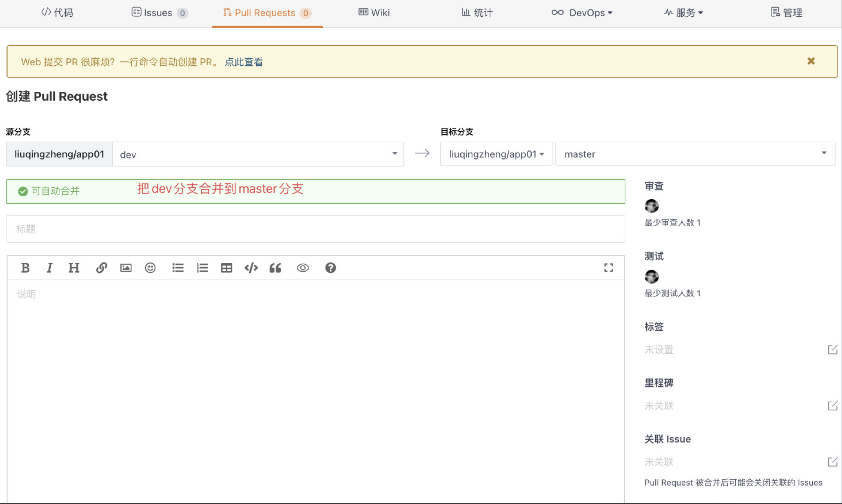Screen dimensions: 842x504
Task: Click the 最少审查人数 1 text
Action: coord(672,223)
